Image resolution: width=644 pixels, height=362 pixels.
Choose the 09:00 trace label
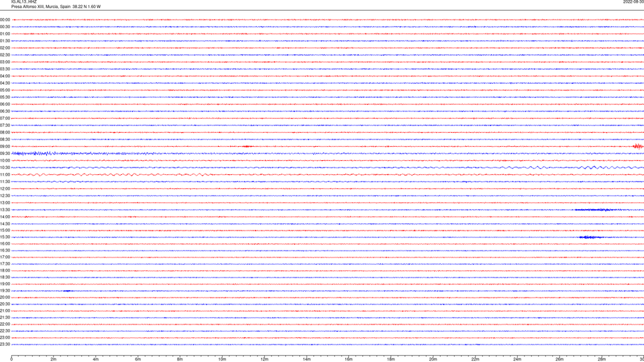click(x=5, y=147)
